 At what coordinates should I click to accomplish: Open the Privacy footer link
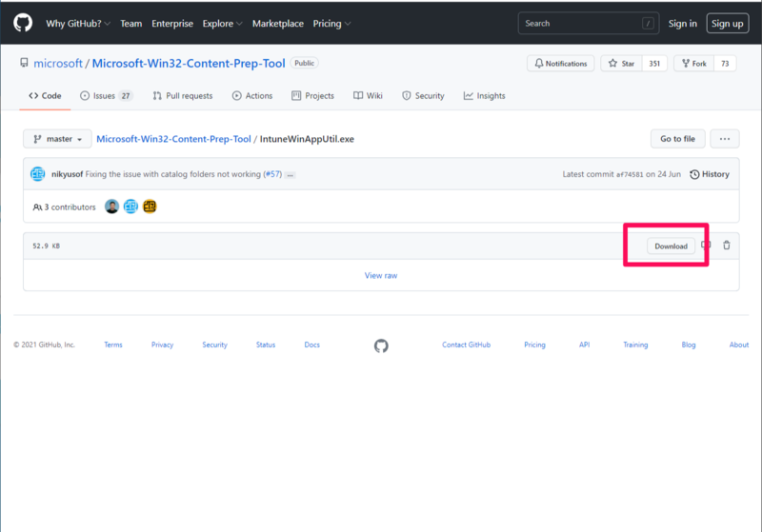coord(162,345)
